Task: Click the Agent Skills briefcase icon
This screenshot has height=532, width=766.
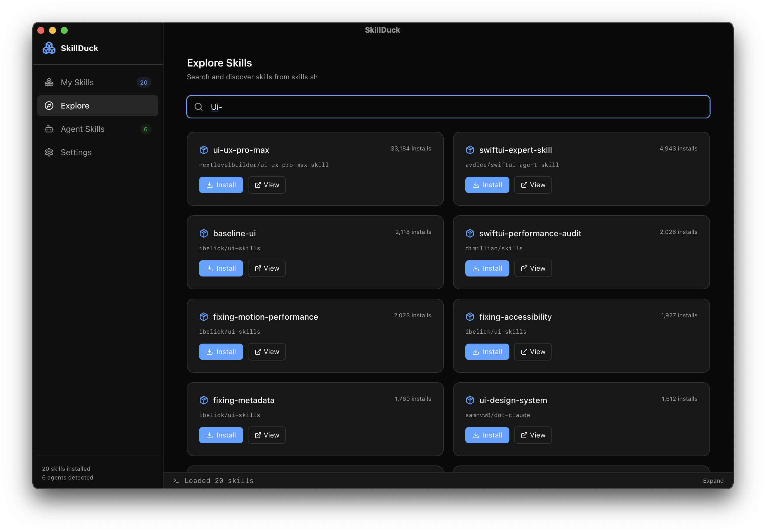Action: [x=49, y=129]
